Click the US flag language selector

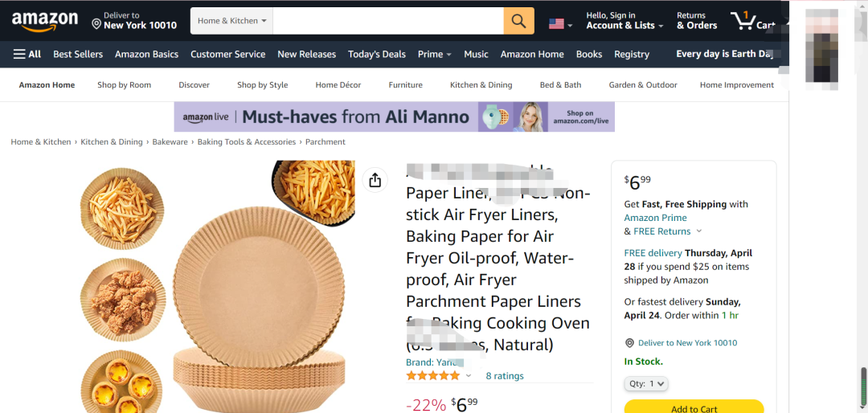point(559,23)
